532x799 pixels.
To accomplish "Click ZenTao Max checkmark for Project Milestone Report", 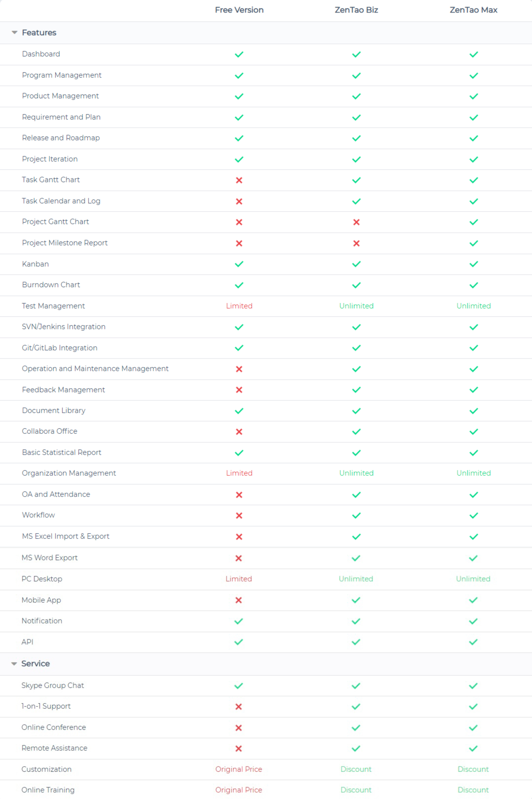I will click(473, 243).
